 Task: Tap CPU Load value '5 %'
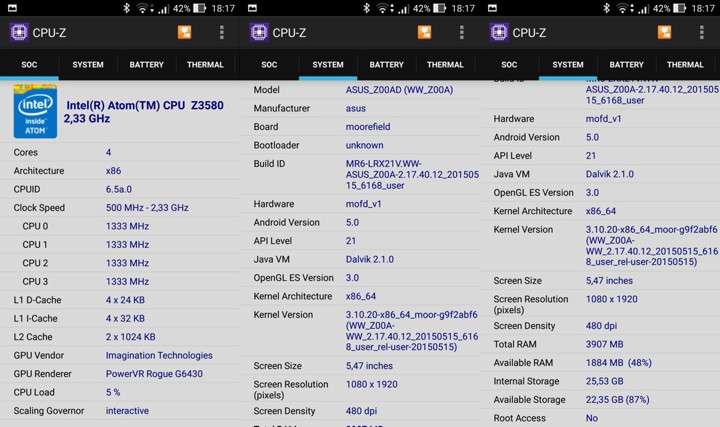pyautogui.click(x=113, y=392)
